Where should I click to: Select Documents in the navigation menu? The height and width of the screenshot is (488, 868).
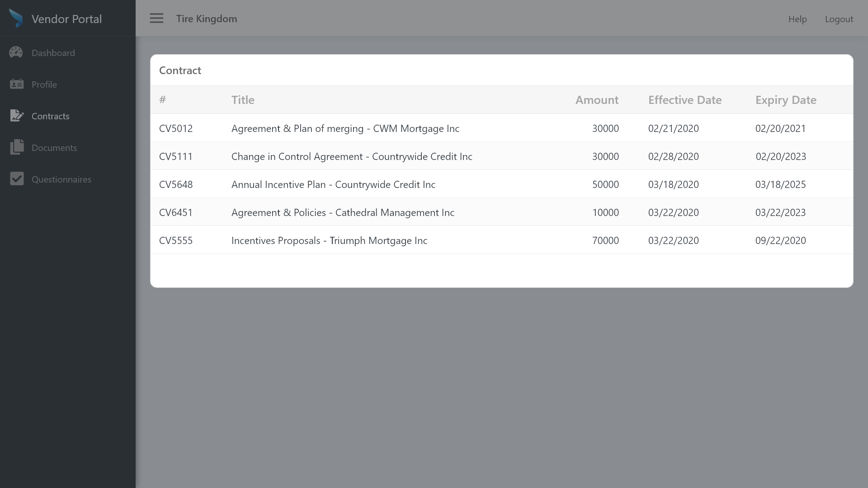pos(54,147)
